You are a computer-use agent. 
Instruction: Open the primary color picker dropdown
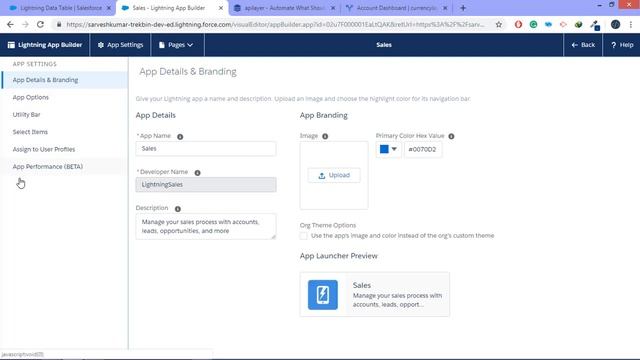point(394,149)
